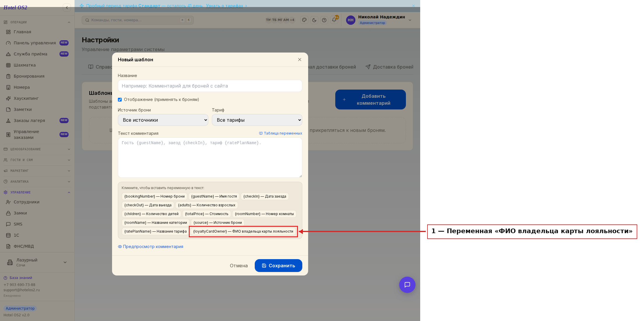Image resolution: width=644 pixels, height=321 pixels.
Task: Insert the {bookingNumber} variable
Action: 154,196
